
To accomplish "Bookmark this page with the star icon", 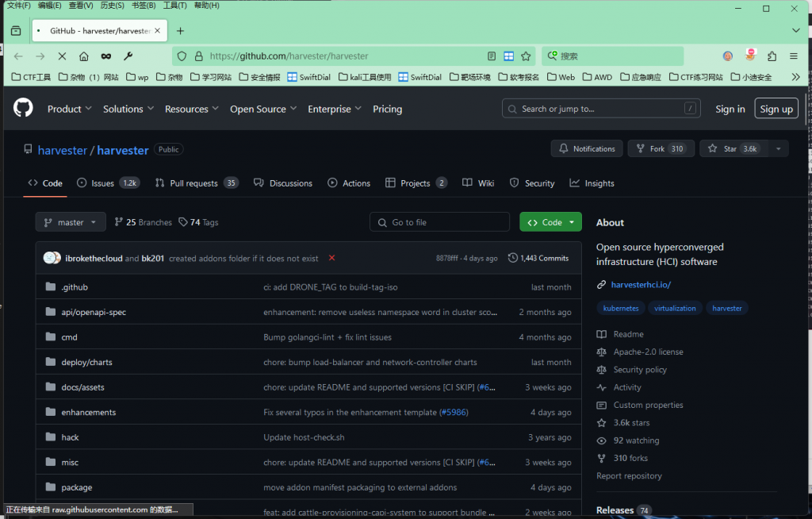I will click(x=527, y=56).
